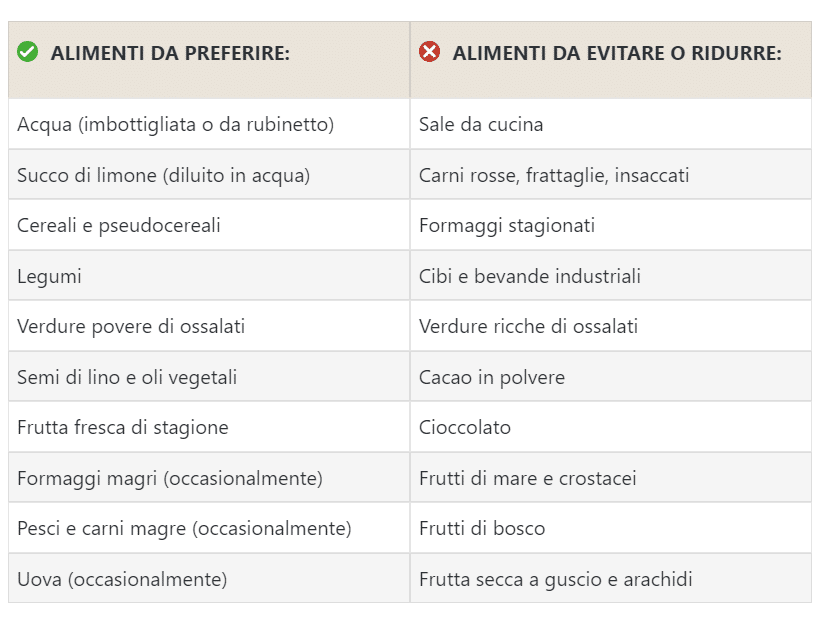Viewport: 830px width, 625px height.
Task: Click the red X icon
Action: pyautogui.click(x=429, y=52)
